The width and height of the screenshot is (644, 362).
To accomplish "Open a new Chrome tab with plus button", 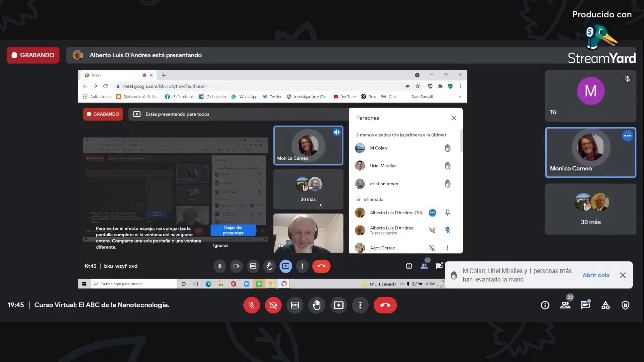I will tap(164, 75).
